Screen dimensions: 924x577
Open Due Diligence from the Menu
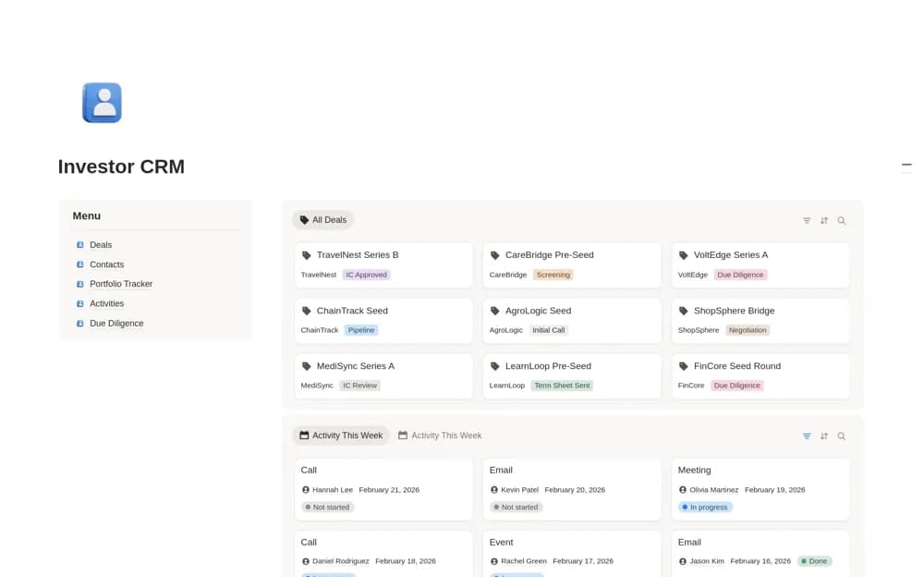point(116,324)
